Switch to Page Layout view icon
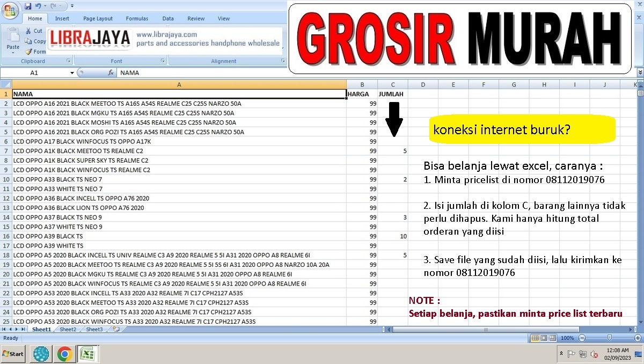 pos(543,338)
